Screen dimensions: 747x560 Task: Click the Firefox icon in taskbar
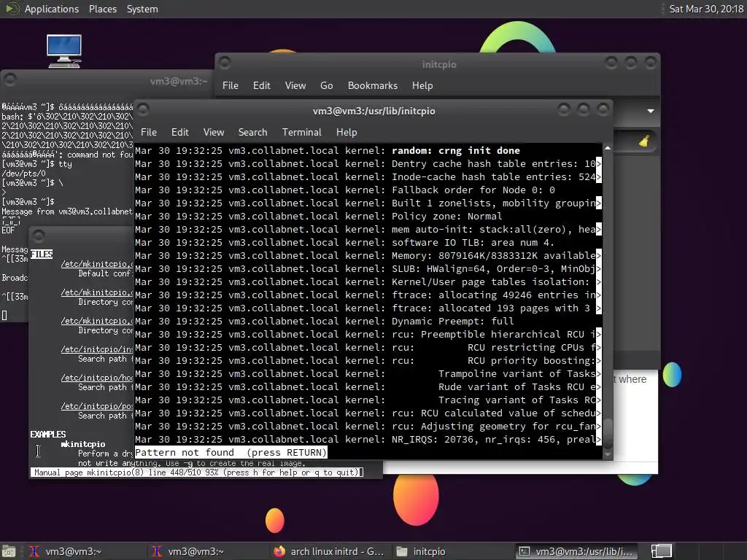coord(279,551)
